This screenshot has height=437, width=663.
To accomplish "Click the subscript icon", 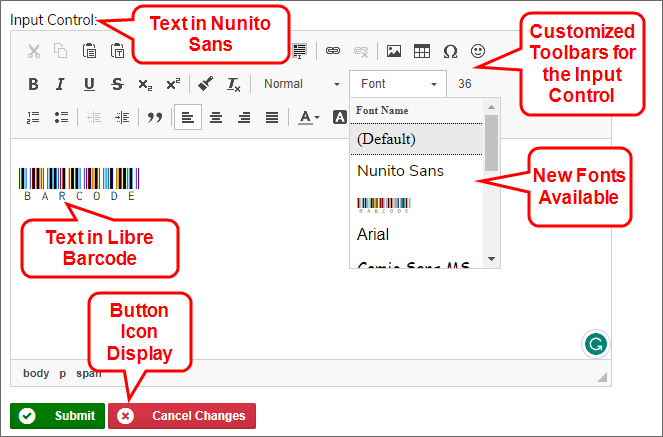I will 145,84.
